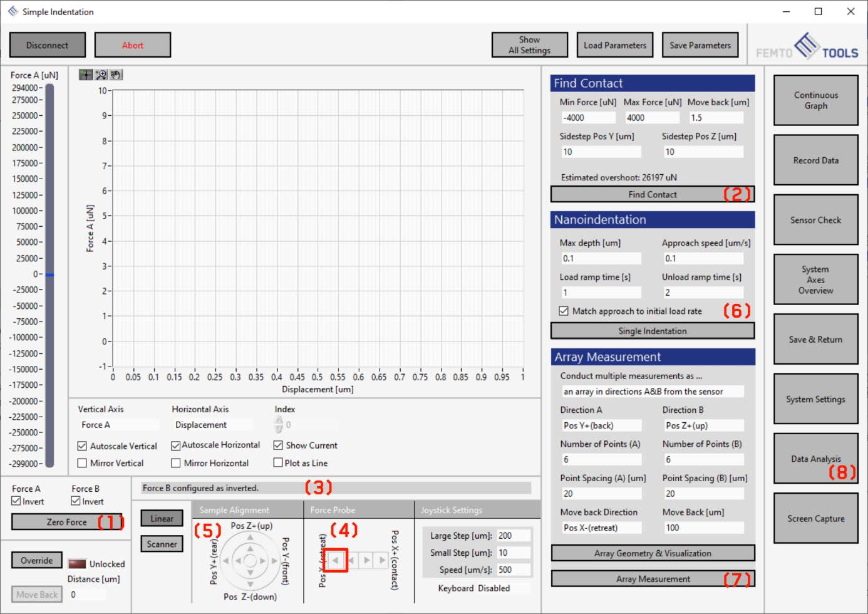
Task: Select the hand pan graph tool
Action: [x=116, y=75]
